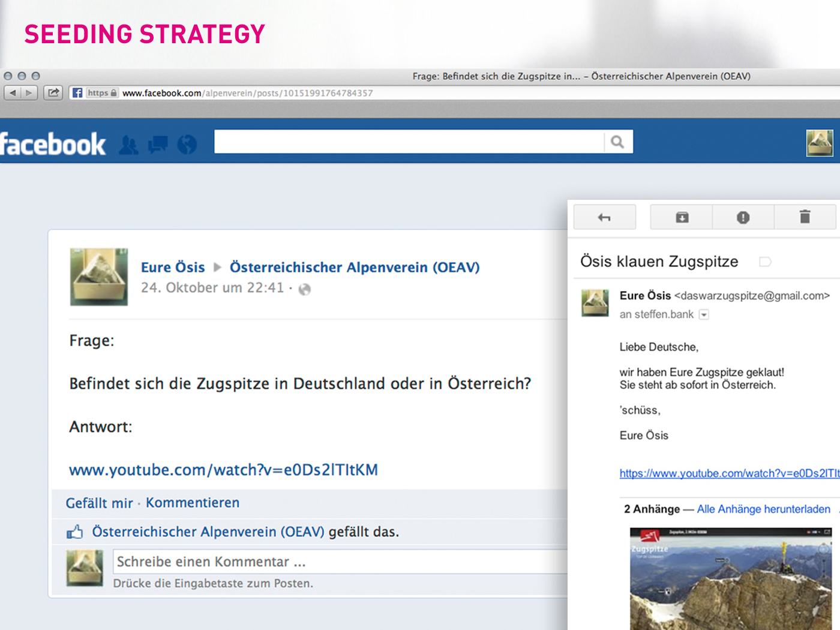Open the Zugspitze attachment thumbnail

coord(731,578)
